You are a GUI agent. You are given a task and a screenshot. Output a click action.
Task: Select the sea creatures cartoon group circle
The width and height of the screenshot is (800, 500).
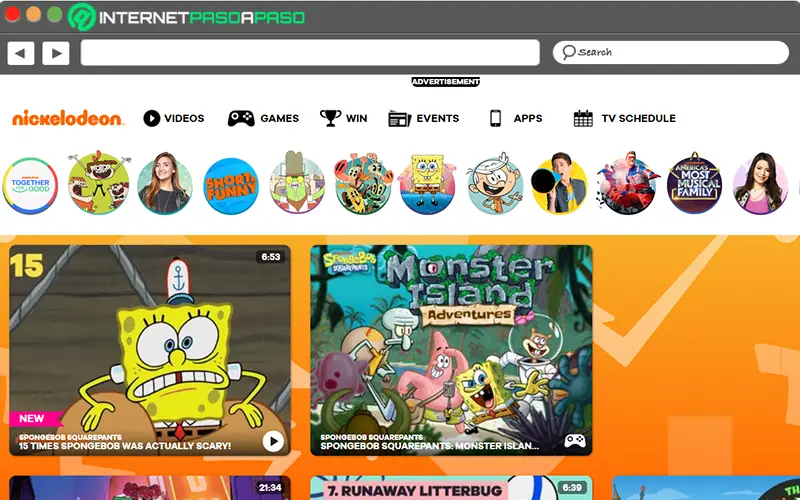pyautogui.click(x=363, y=185)
